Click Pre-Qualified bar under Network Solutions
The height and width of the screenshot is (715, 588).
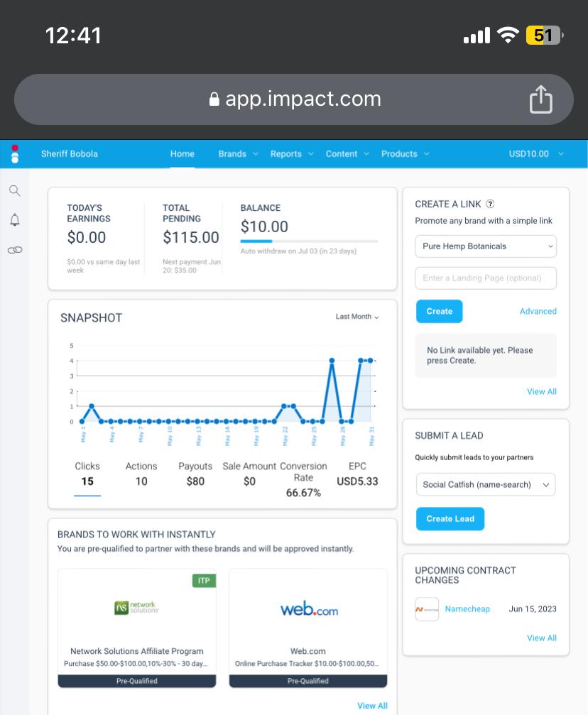click(x=137, y=681)
